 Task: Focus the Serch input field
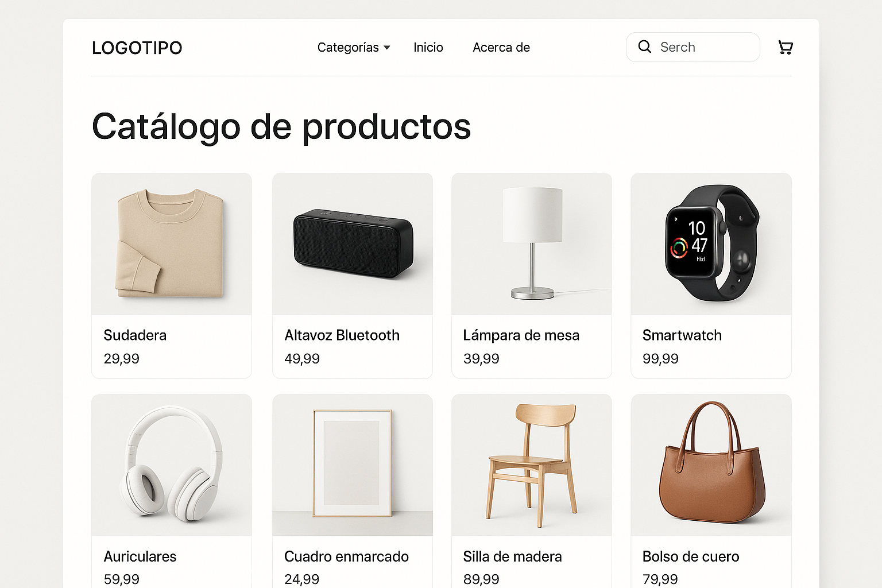pyautogui.click(x=693, y=47)
